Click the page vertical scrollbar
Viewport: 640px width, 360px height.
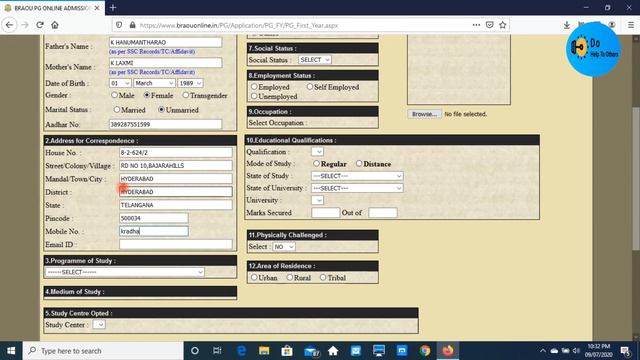tap(636, 180)
